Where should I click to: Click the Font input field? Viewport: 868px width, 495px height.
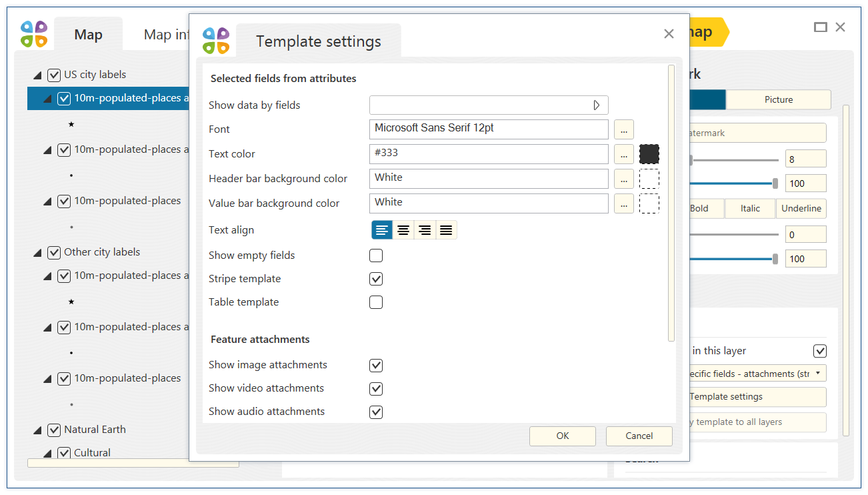pyautogui.click(x=489, y=129)
